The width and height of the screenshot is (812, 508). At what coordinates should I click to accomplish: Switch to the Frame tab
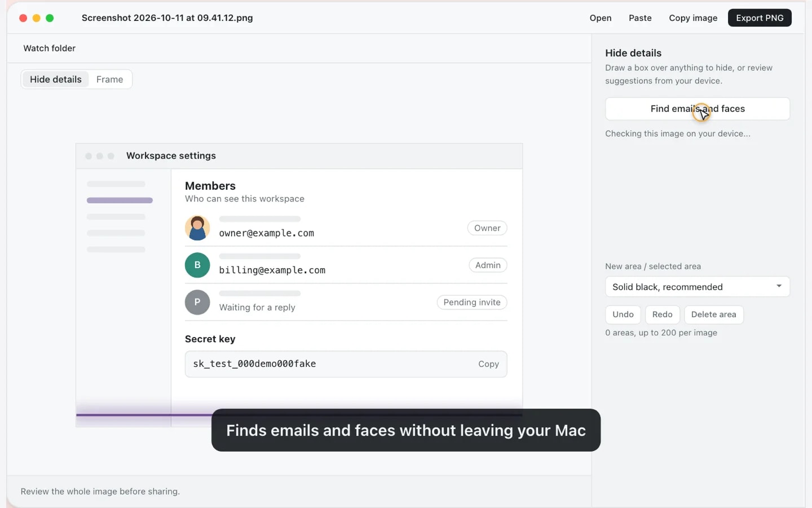coord(109,80)
